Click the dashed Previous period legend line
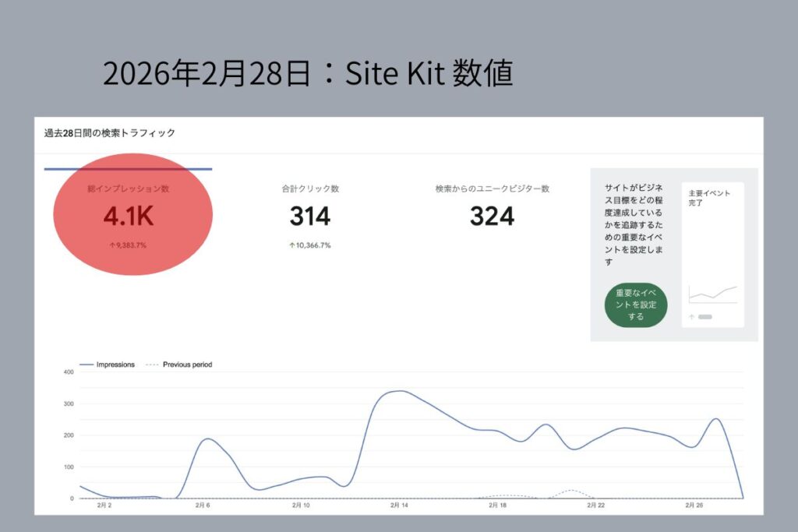This screenshot has width=798, height=532. (152, 365)
